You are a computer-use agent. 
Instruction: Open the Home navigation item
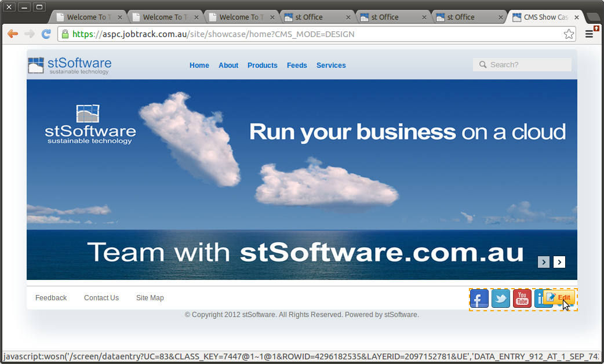click(199, 65)
